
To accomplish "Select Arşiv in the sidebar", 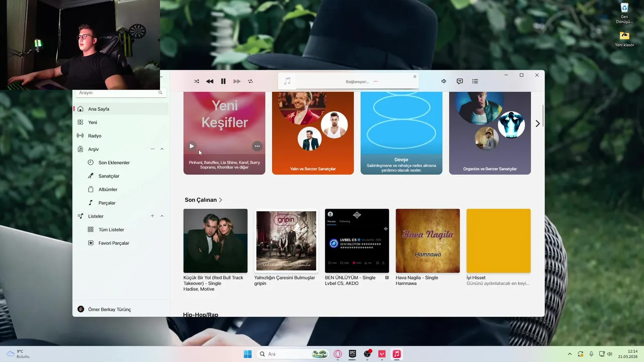I will tap(94, 149).
